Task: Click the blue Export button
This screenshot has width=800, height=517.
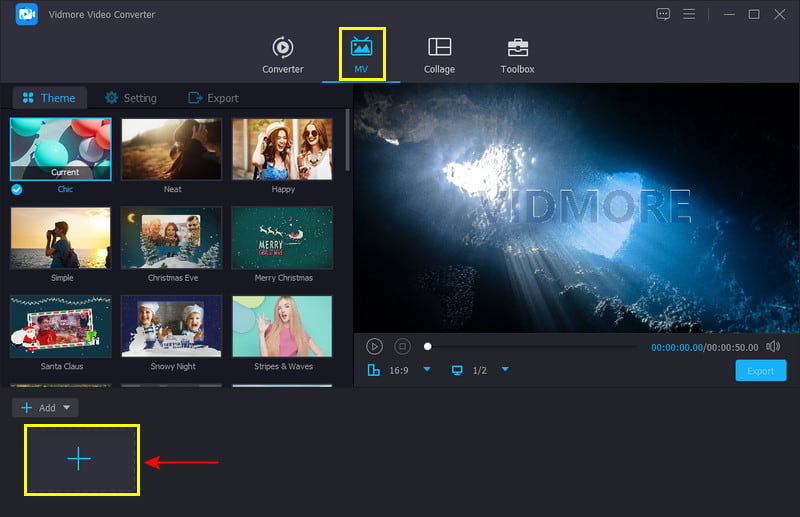Action: click(760, 370)
